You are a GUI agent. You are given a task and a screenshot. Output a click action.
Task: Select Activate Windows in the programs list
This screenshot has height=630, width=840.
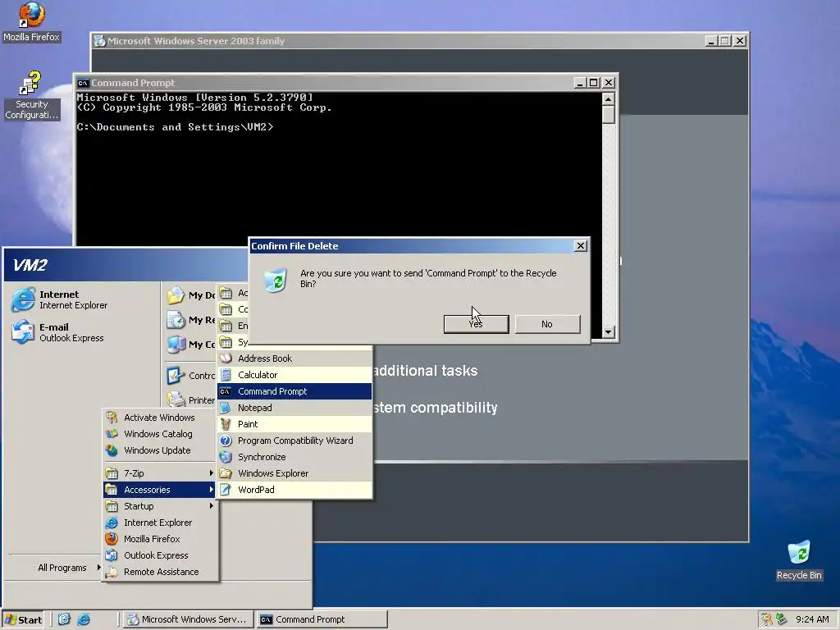pos(160,418)
